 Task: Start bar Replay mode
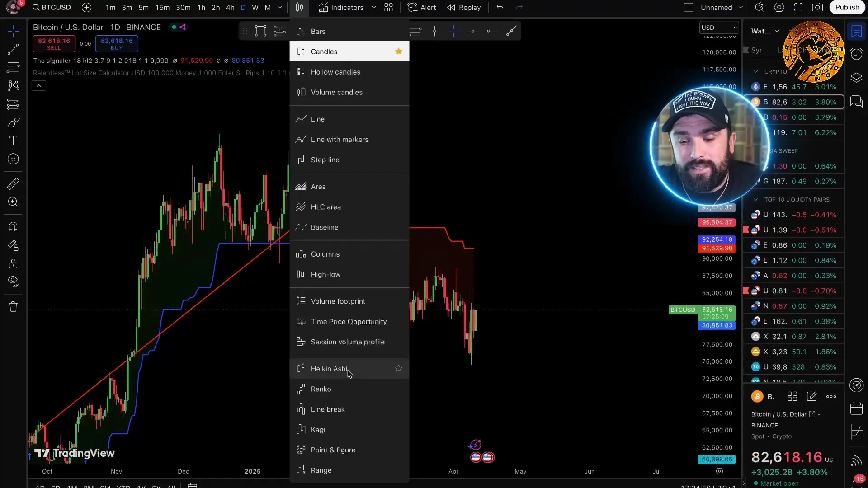[464, 7]
